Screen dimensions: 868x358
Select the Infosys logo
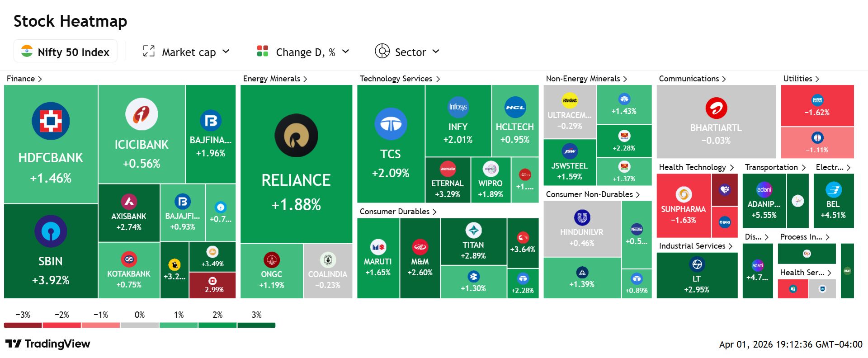click(x=458, y=107)
